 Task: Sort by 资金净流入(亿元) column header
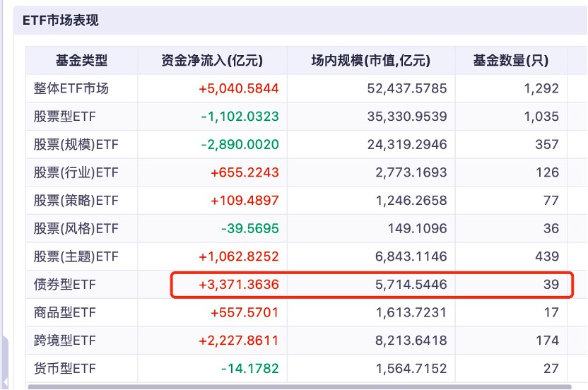[213, 61]
